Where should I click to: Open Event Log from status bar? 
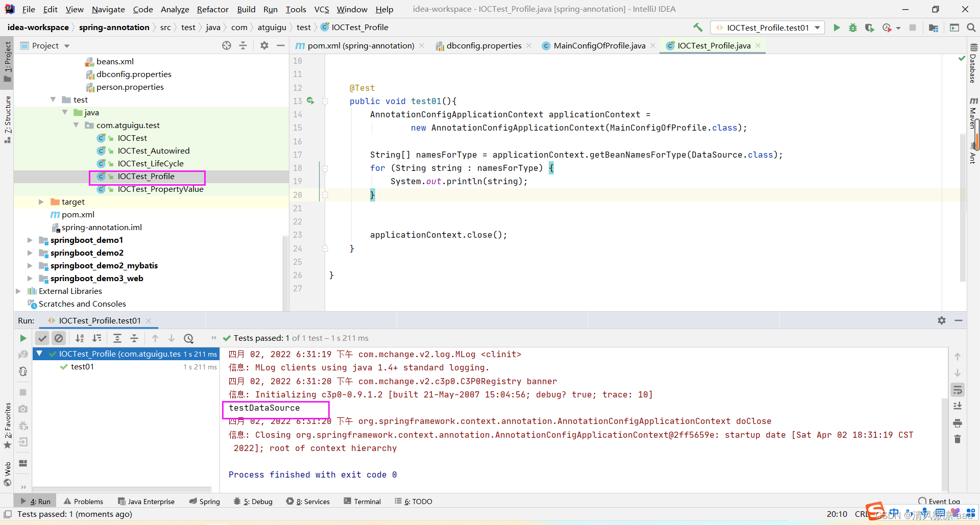939,502
